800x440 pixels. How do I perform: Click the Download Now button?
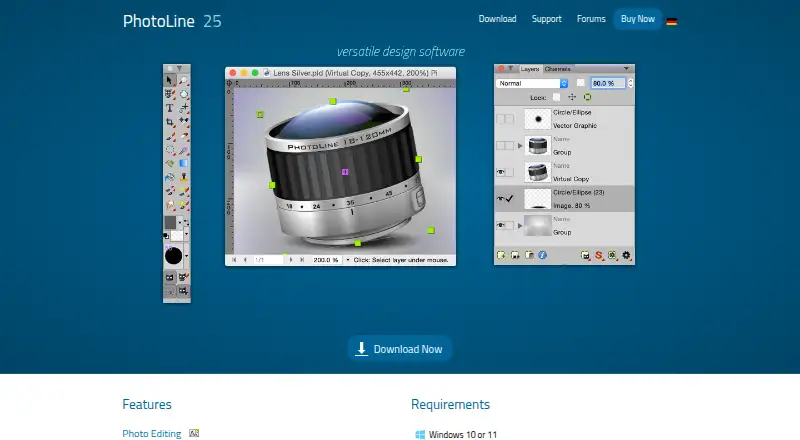pyautogui.click(x=399, y=349)
